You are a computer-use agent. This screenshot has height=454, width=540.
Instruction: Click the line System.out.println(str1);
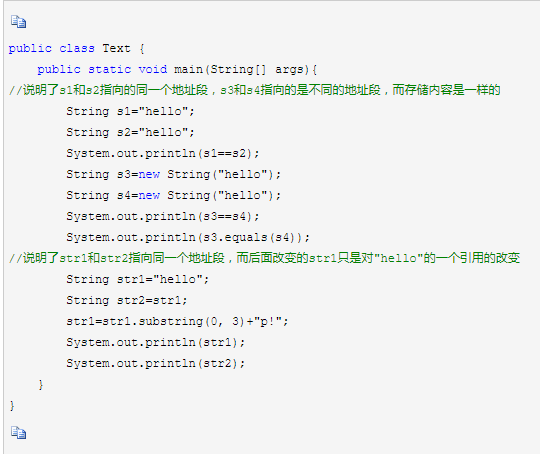coord(156,343)
